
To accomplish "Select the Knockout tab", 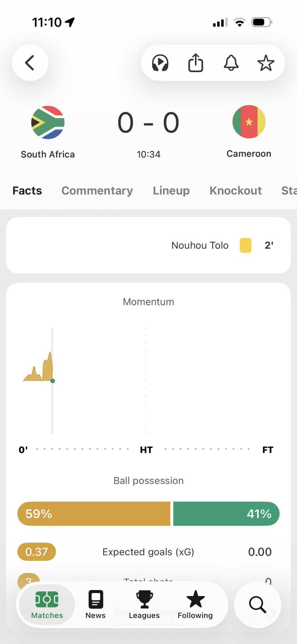I will [235, 191].
